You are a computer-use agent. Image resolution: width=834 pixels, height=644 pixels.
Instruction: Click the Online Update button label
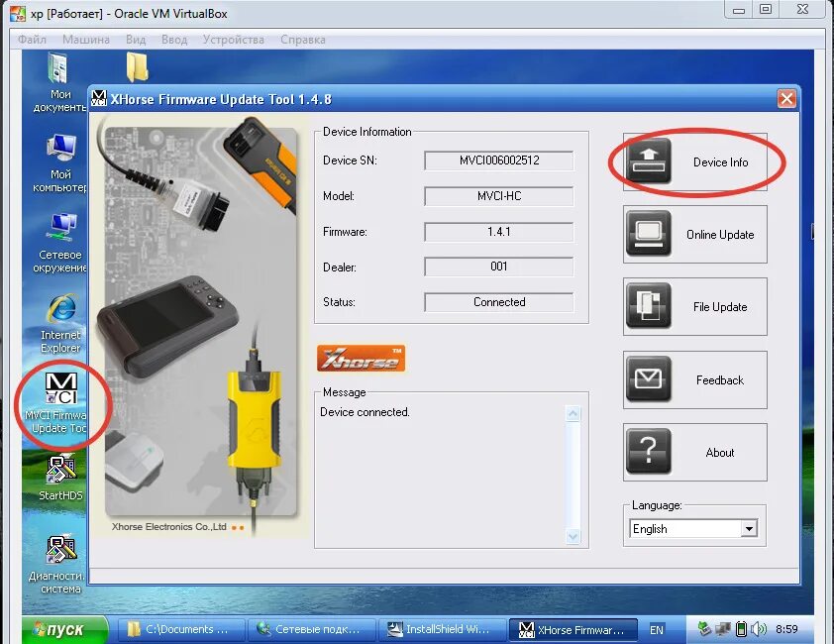click(720, 235)
